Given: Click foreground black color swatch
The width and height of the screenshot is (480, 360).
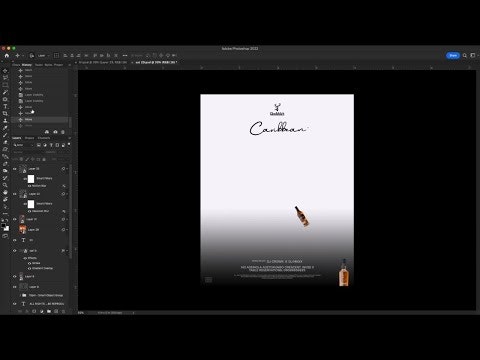Looking at the screenshot, I should (x=3, y=225).
